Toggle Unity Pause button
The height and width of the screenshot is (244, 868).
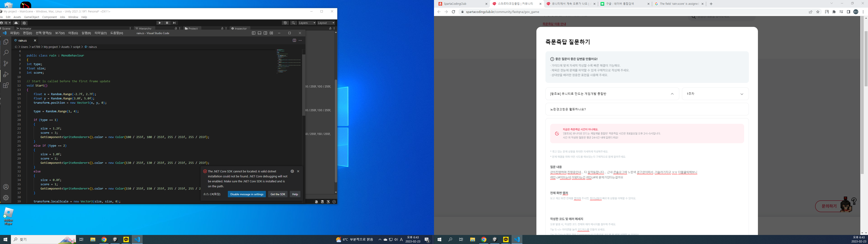[167, 23]
